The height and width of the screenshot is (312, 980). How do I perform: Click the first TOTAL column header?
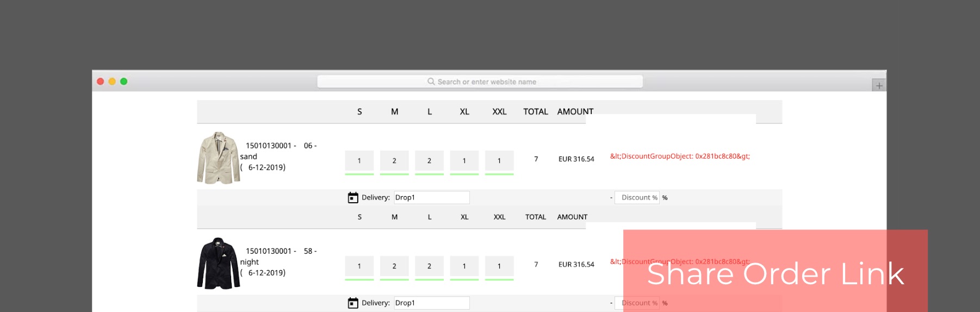click(536, 111)
